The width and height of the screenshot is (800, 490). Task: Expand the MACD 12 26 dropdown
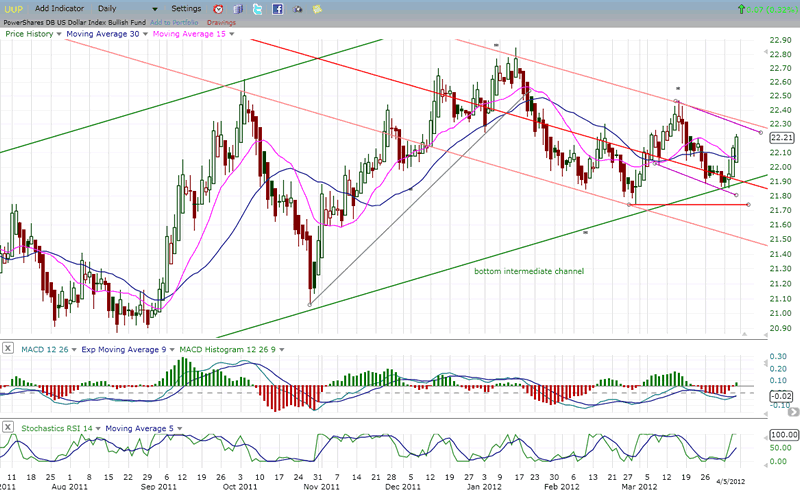74,350
